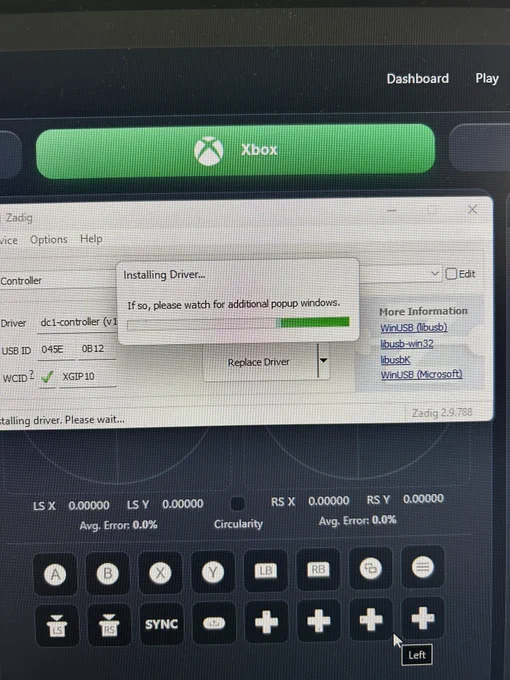This screenshot has width=510, height=680.
Task: Select the B button indicator
Action: tap(108, 573)
